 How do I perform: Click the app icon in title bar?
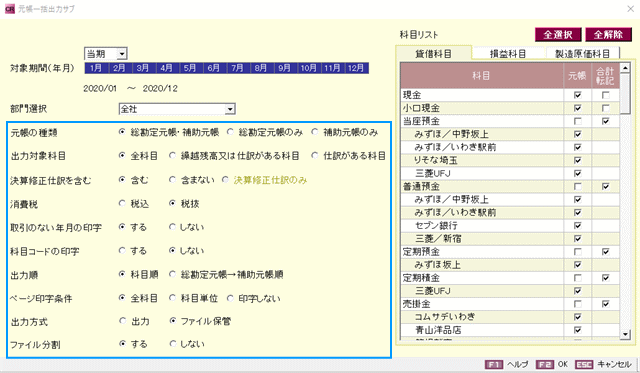coord(9,9)
